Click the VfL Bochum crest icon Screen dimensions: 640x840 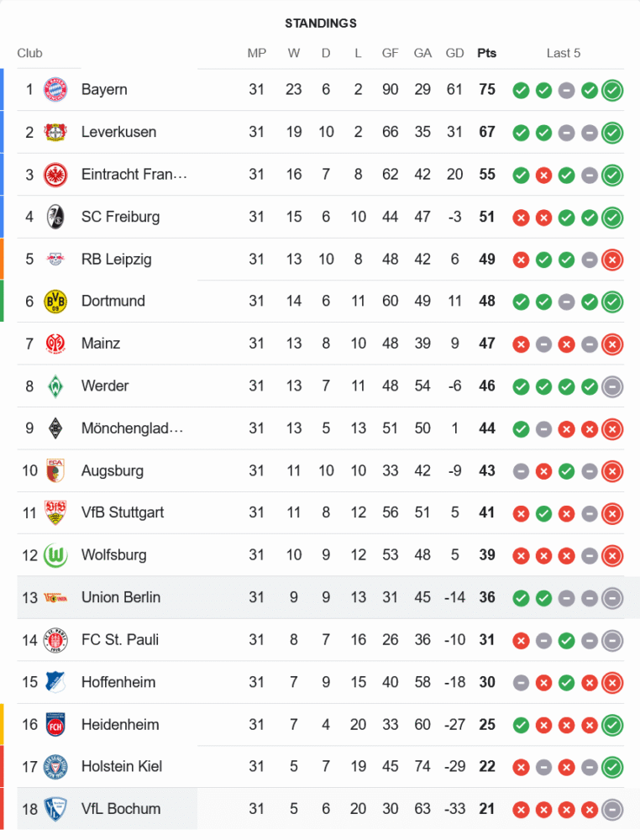point(55,809)
